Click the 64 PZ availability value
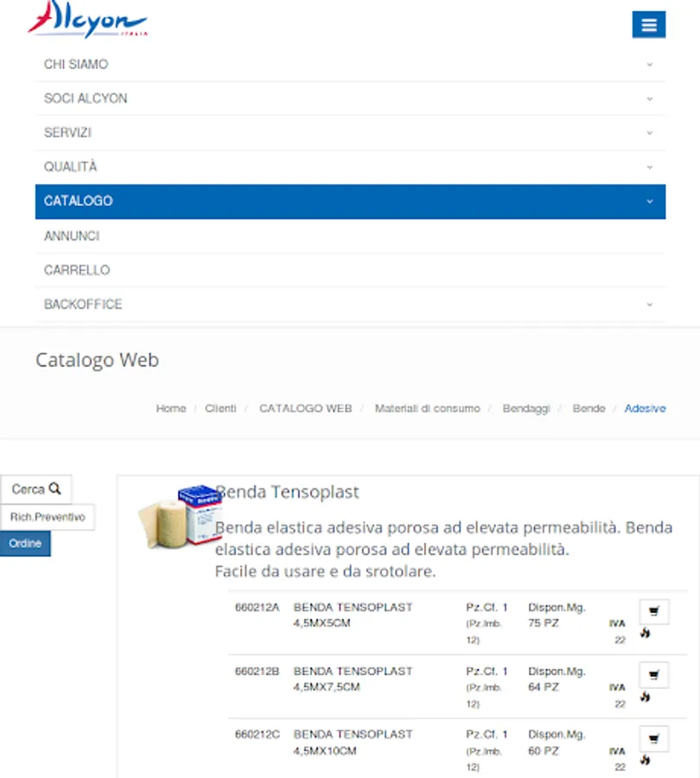 [x=544, y=687]
